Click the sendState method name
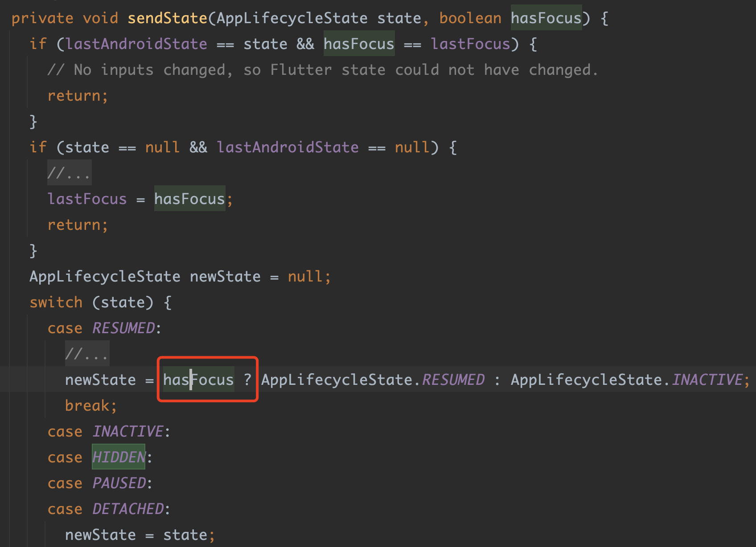 [168, 18]
